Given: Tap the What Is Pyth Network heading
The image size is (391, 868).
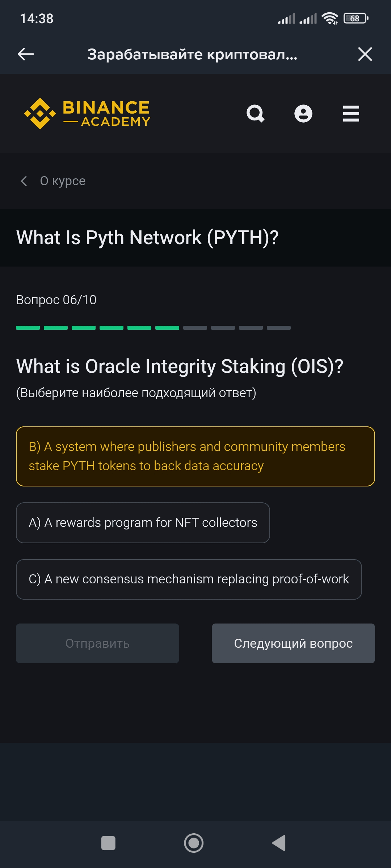Looking at the screenshot, I should [x=147, y=238].
